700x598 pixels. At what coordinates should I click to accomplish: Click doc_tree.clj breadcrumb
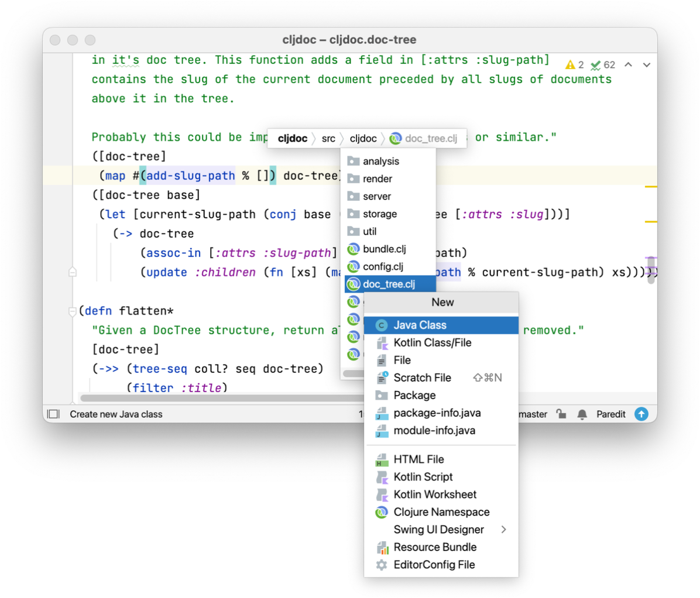424,138
